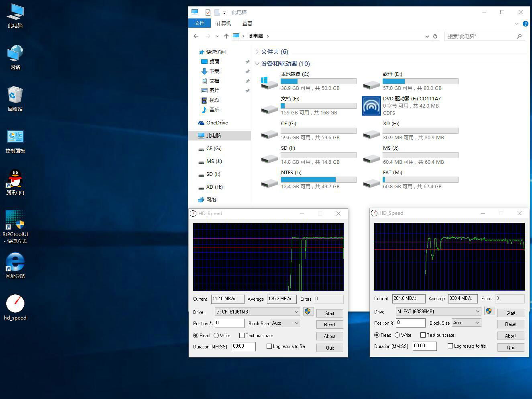Open the 计算机 ribbon tab

point(224,24)
